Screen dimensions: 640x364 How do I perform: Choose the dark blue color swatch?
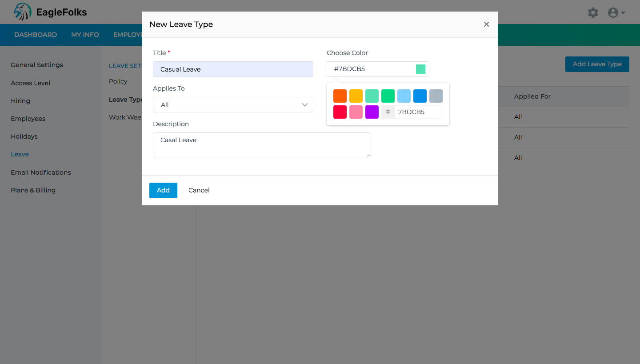tap(420, 96)
